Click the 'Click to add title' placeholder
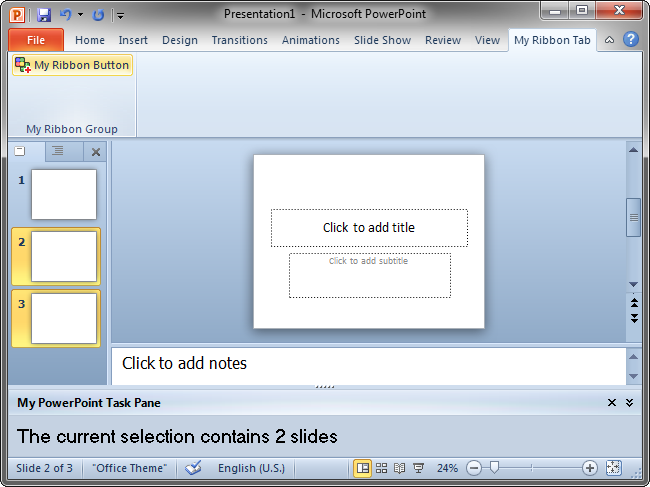 pos(369,228)
